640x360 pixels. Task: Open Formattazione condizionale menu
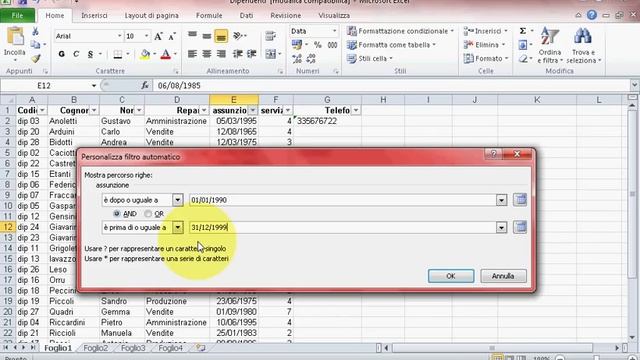400,31
